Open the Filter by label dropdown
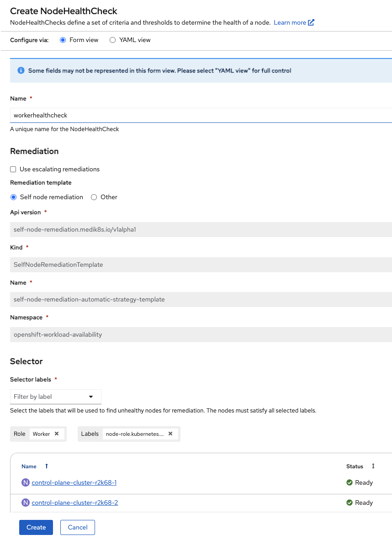Screen dimensions: 392x540 click(56, 397)
